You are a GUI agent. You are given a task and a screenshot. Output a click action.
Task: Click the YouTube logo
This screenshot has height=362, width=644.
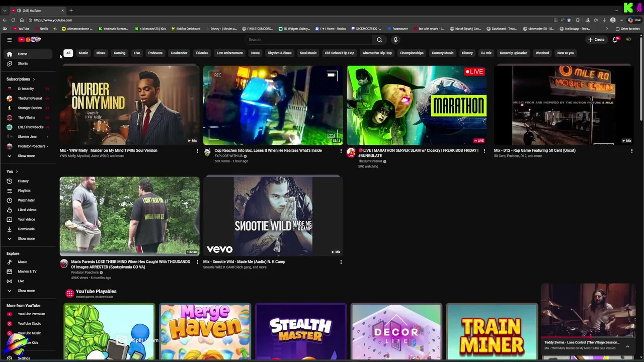pyautogui.click(x=29, y=40)
